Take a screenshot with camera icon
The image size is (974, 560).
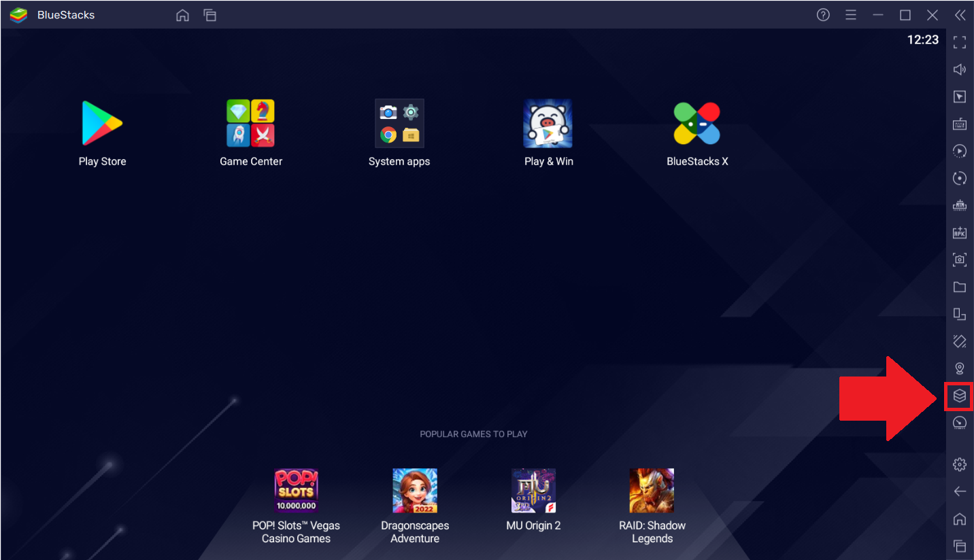click(960, 260)
